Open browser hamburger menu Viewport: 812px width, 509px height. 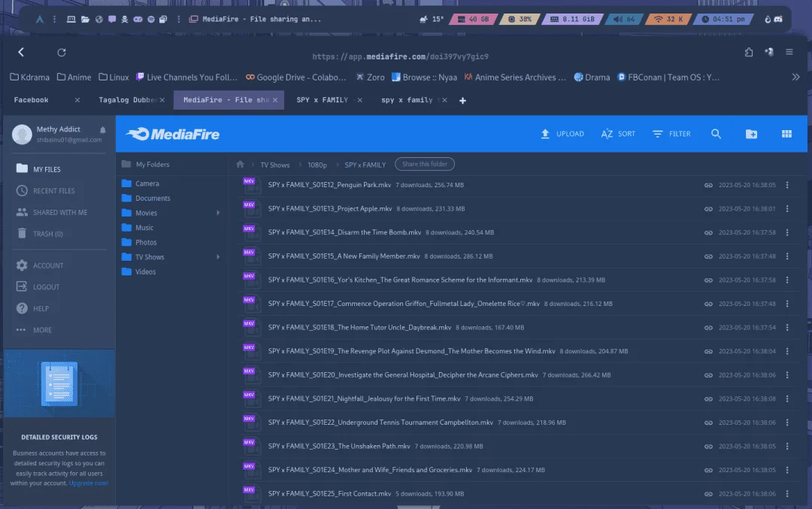789,52
